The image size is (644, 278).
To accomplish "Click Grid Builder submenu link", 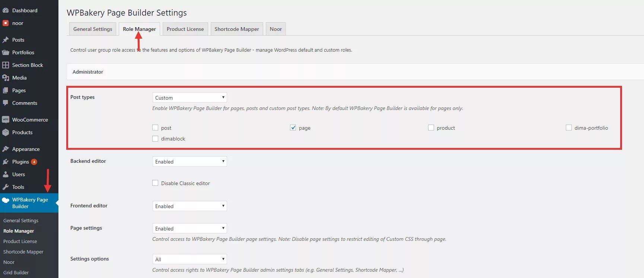I will [x=16, y=272].
